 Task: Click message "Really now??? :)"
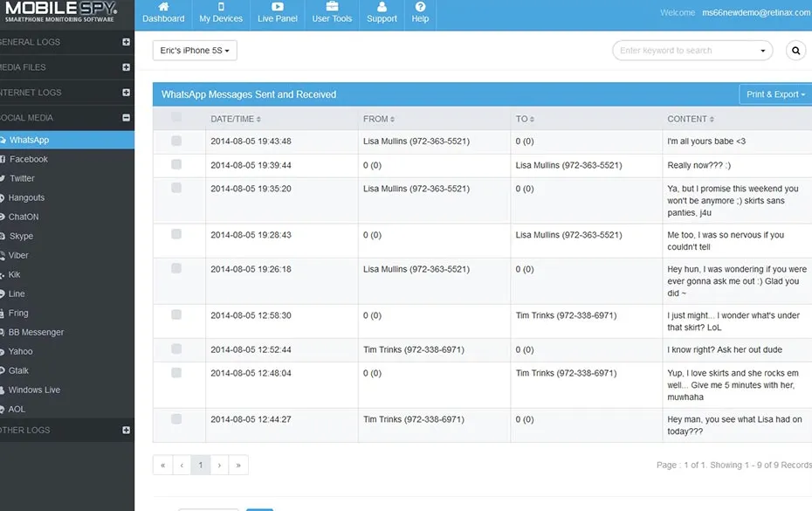click(698, 165)
